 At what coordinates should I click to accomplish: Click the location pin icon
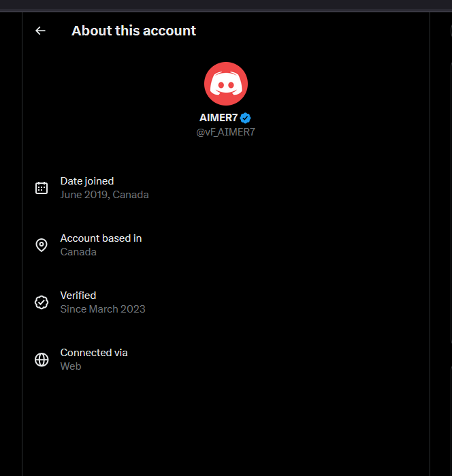(42, 245)
